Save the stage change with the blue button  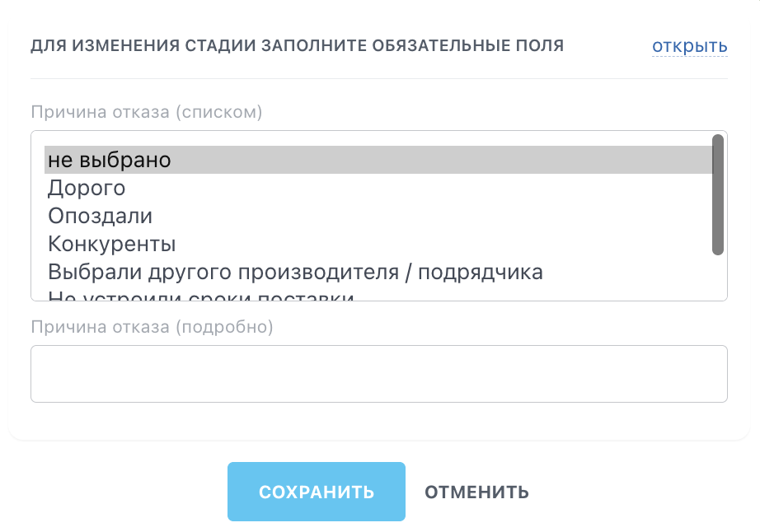pos(317,492)
